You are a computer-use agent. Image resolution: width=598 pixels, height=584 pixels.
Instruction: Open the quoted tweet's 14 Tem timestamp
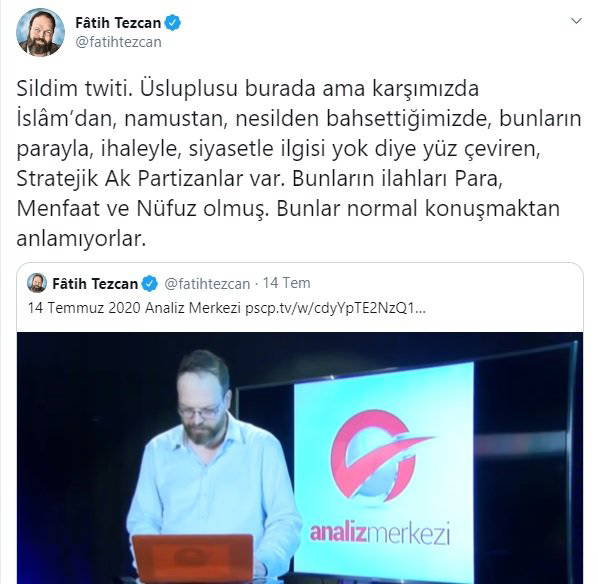tap(286, 283)
